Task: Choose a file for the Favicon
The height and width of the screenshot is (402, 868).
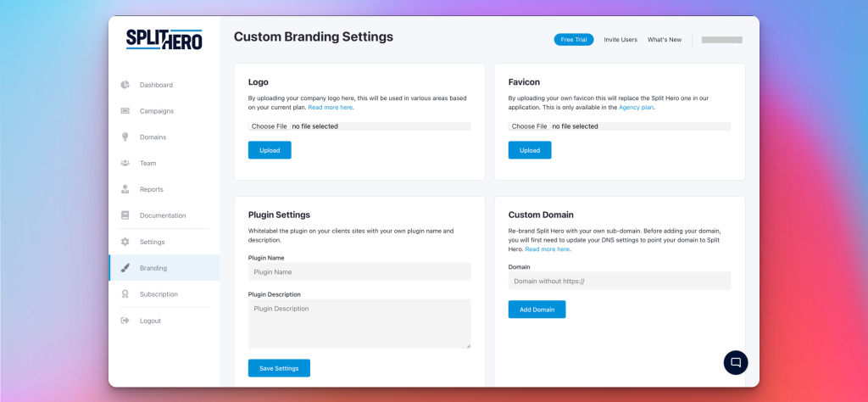Action: (x=529, y=126)
